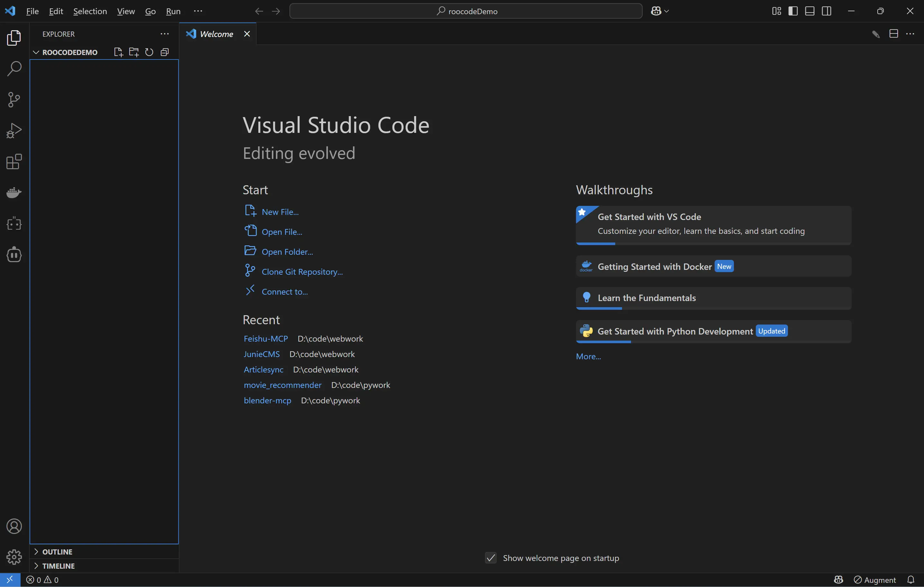Show more menu bar items ellipsis

click(x=198, y=11)
